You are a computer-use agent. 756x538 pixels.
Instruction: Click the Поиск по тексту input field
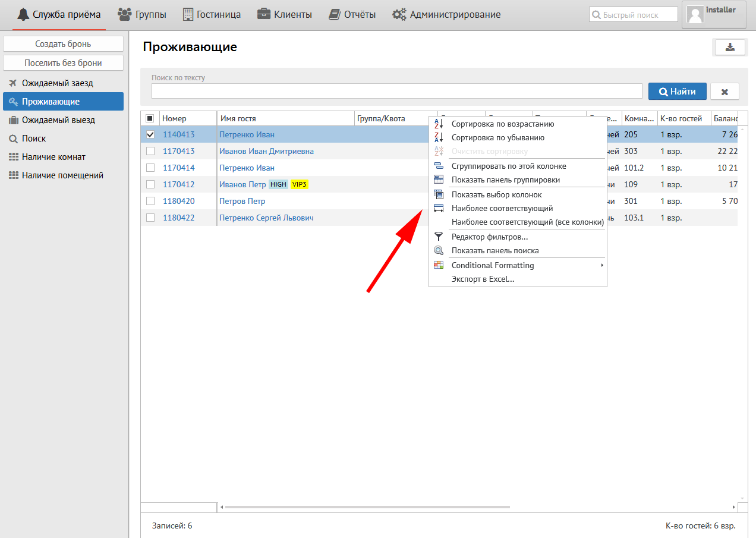[x=396, y=91]
